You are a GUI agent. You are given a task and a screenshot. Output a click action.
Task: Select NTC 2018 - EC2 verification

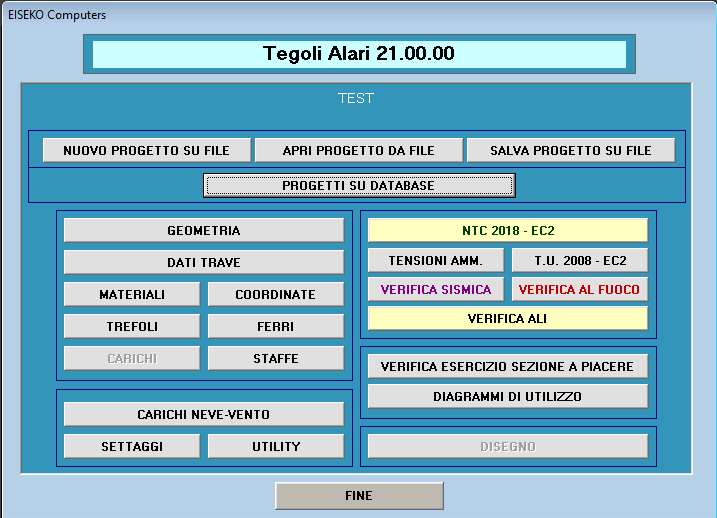pyautogui.click(x=508, y=230)
